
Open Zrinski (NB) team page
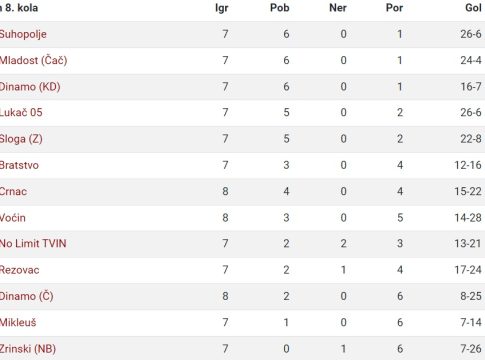28,349
